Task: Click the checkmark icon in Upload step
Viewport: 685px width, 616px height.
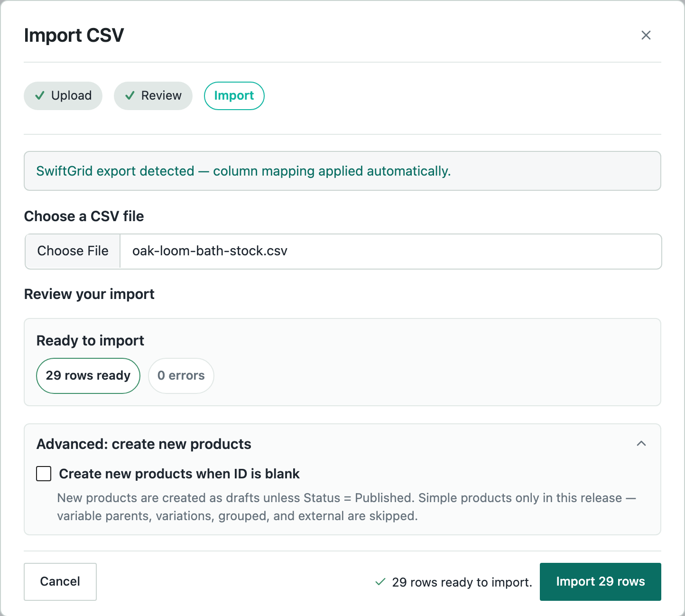Action: [40, 96]
